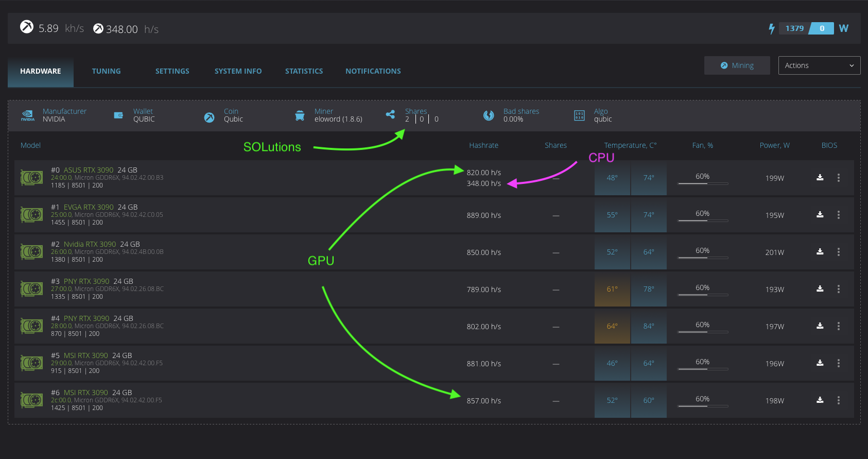Click fan bar for GPU #3 PNY
868x459 pixels.
click(703, 295)
